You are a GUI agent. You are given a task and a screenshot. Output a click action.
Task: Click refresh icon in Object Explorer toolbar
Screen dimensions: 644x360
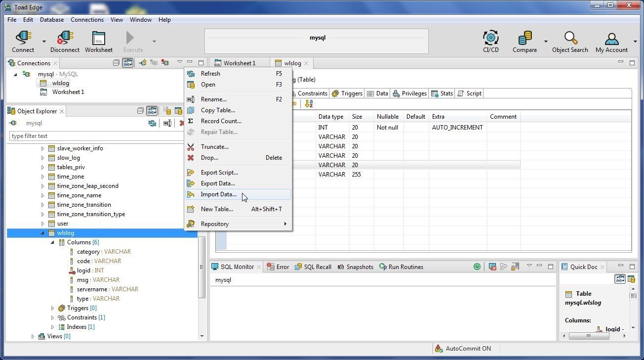(153, 123)
